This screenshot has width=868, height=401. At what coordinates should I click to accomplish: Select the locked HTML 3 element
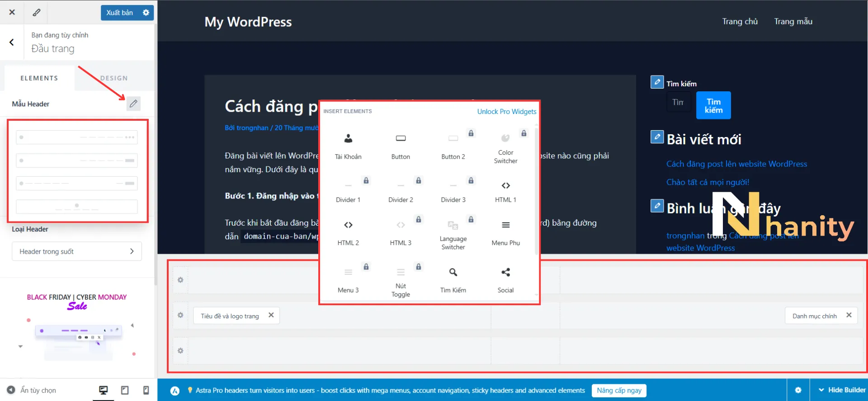[x=401, y=232]
